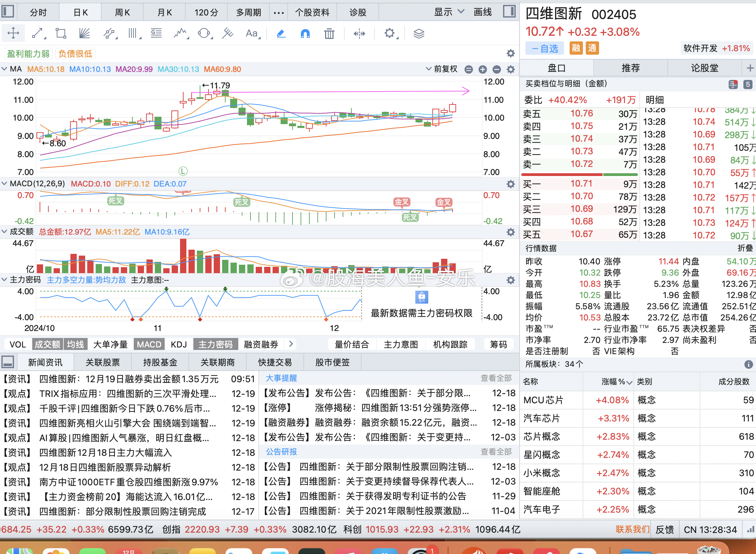
Task: Collapse the MA indicator panel
Action: [5, 69]
